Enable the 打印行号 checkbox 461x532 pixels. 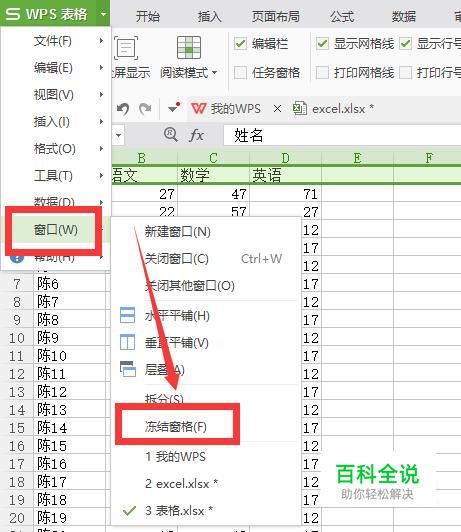point(405,72)
